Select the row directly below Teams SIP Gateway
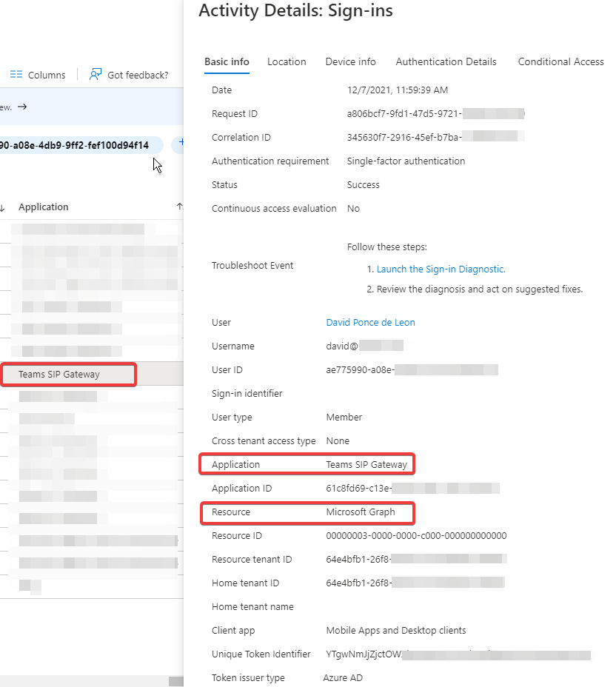Image resolution: width=616 pixels, height=687 pixels. click(x=68, y=396)
